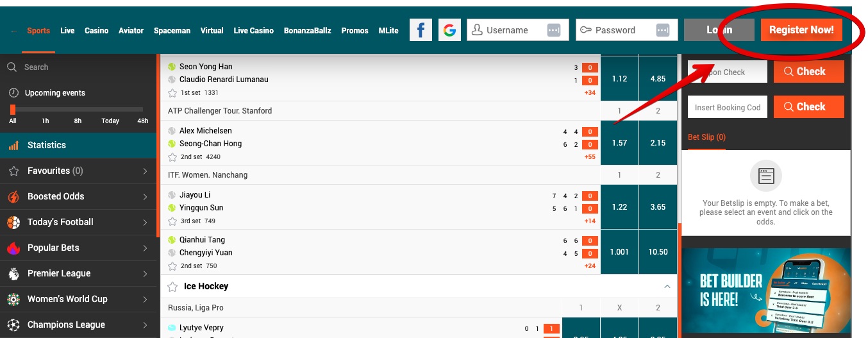Image resolution: width=868 pixels, height=338 pixels.
Task: Click the Upcoming events clock icon
Action: click(x=13, y=93)
